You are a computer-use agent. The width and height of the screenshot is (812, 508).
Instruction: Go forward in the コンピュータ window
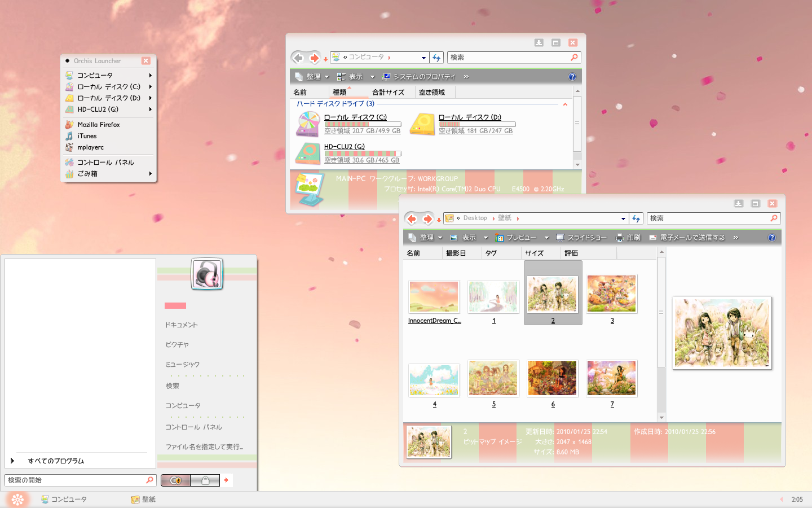[314, 58]
